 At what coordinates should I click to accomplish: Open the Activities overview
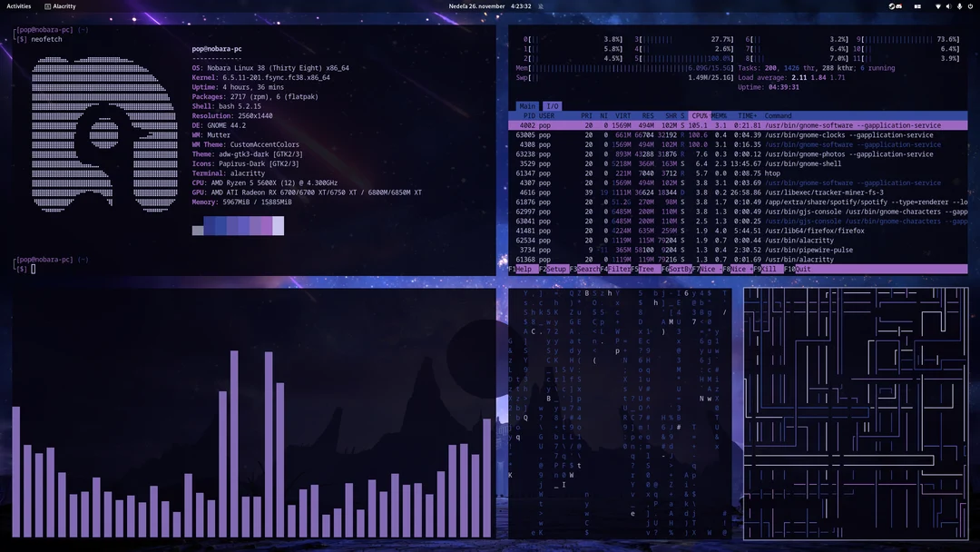18,5
